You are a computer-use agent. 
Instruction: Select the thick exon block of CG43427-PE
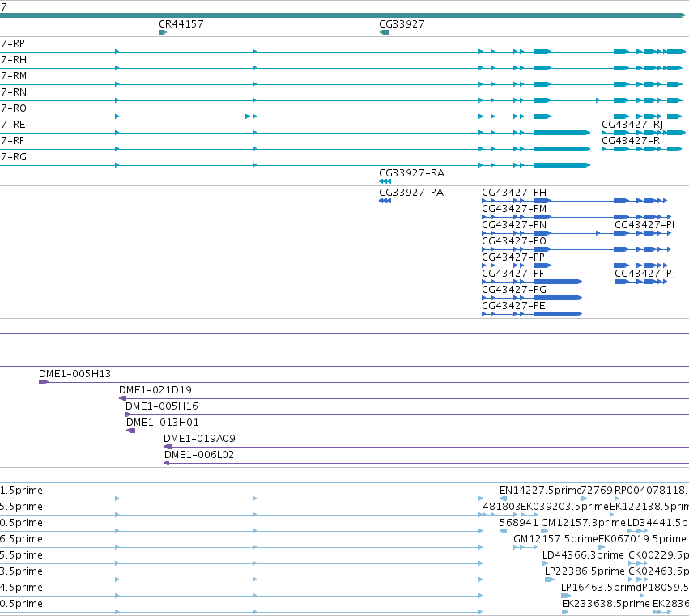pos(558,314)
